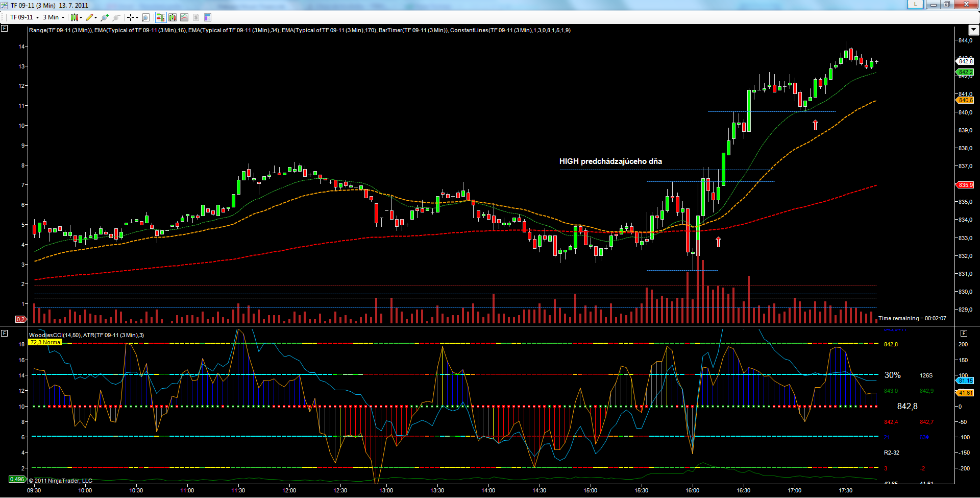Viewport: 980px width, 498px height.
Task: Open the chart Properties icon
Action: point(208,17)
